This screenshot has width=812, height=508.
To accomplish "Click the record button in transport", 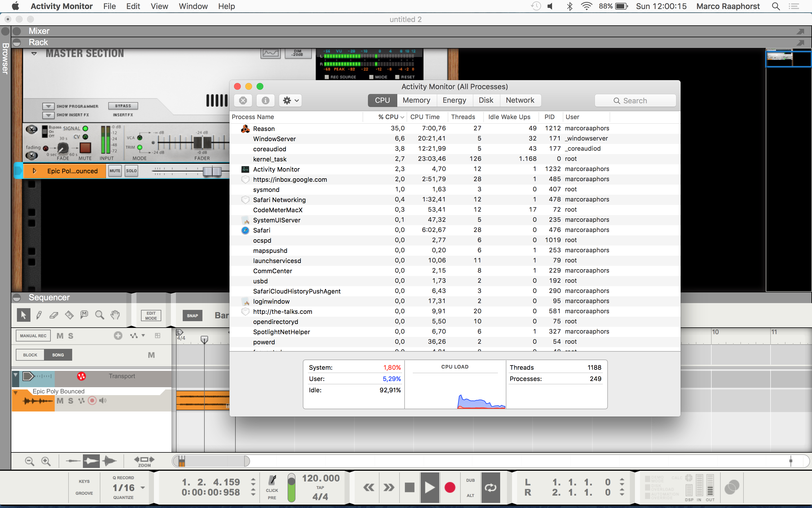I will 450,487.
